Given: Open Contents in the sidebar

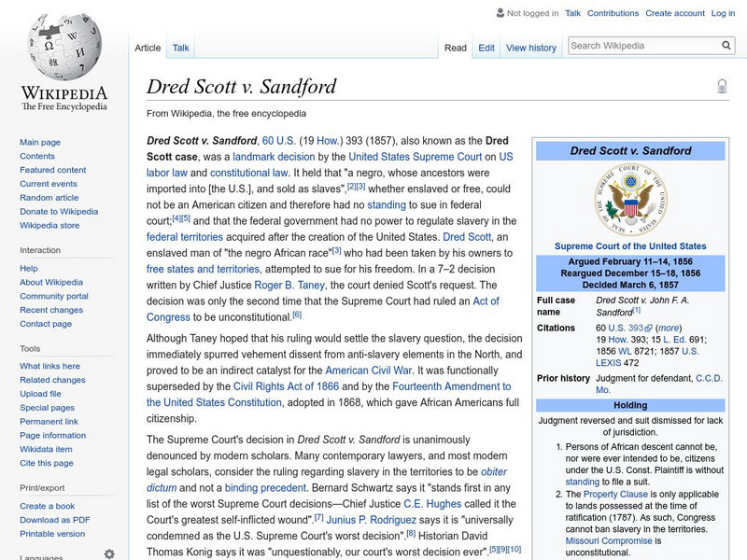Looking at the screenshot, I should coord(37,156).
